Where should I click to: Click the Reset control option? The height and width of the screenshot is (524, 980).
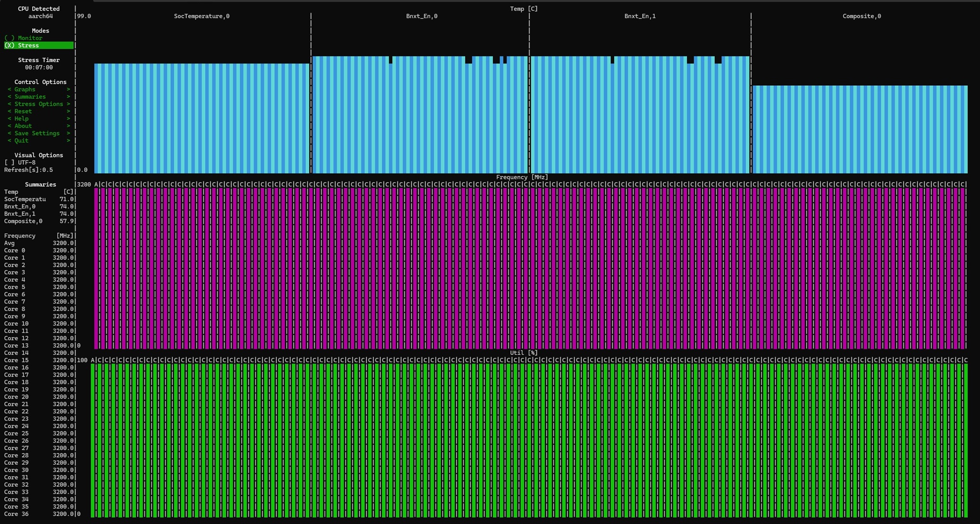tap(23, 111)
